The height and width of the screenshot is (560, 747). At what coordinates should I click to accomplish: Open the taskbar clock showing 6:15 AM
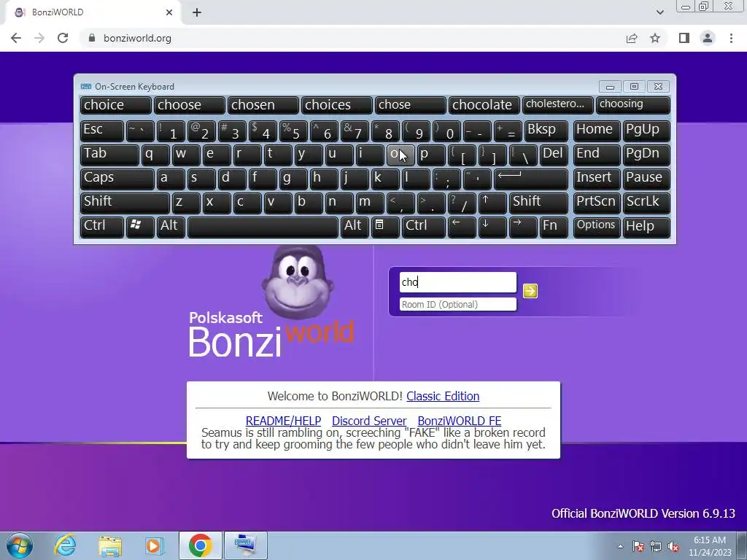tap(710, 546)
